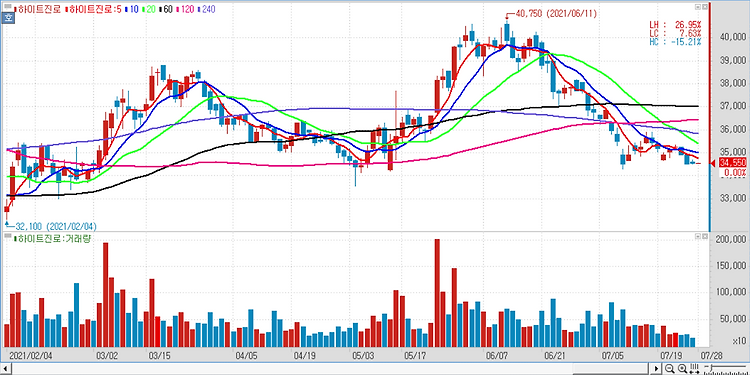Click the 05/03 date axis label

pos(364,356)
